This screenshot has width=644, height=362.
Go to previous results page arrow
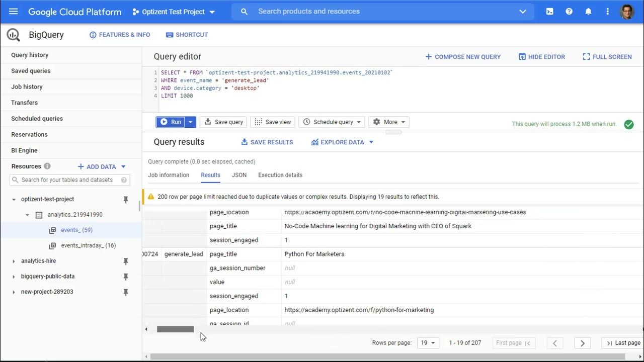click(x=555, y=343)
